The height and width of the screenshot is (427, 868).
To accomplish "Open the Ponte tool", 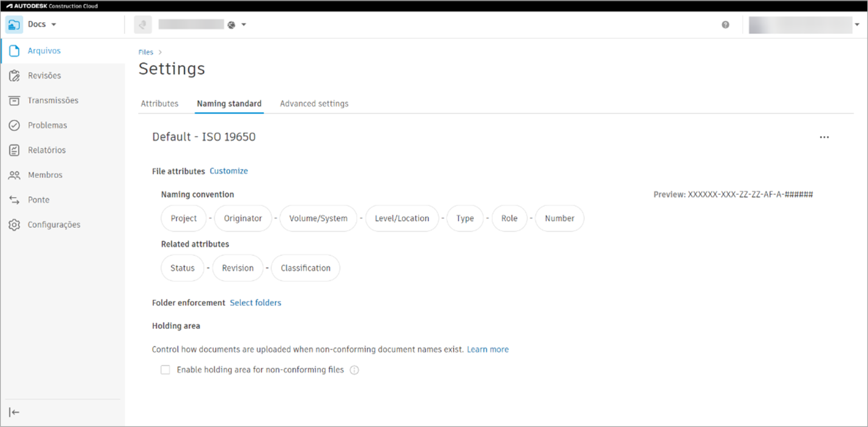I will [x=38, y=199].
